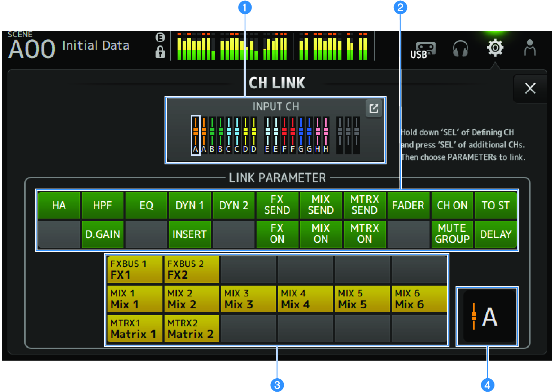Close the CH LINK screen
554x392 pixels.
[x=530, y=88]
